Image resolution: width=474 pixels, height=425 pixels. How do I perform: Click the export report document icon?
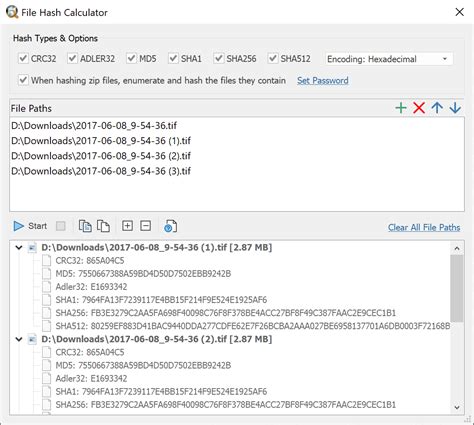[171, 226]
